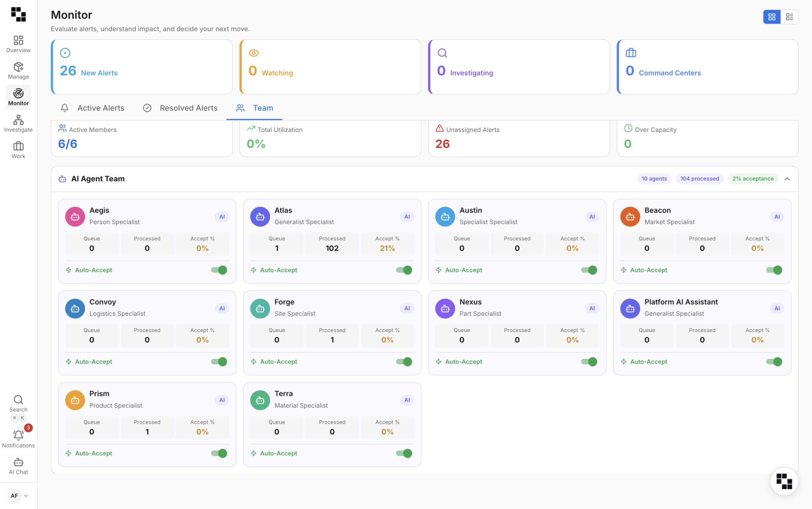The image size is (812, 509).
Task: Click Atlas Accept % value 21%
Action: click(387, 248)
